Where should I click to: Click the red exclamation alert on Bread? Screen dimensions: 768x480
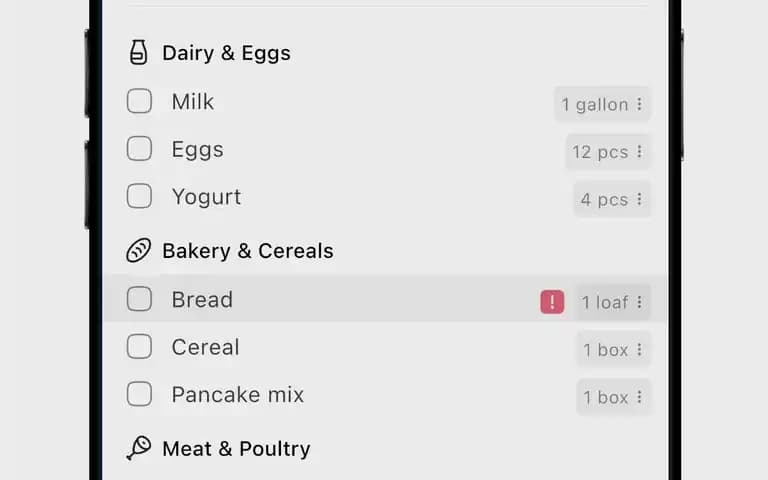pyautogui.click(x=552, y=302)
